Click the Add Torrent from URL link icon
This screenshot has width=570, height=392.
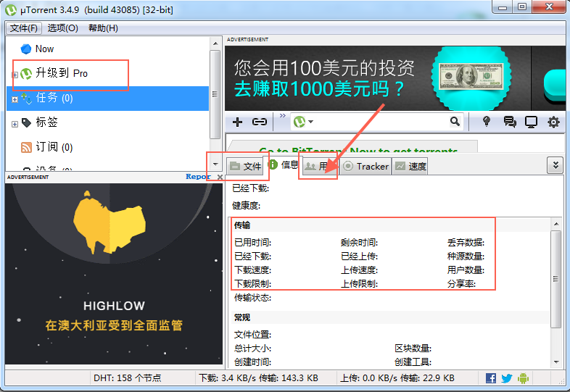coord(259,122)
